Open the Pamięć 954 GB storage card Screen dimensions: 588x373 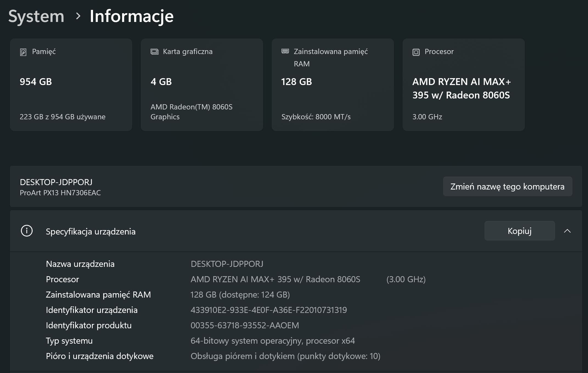(71, 85)
